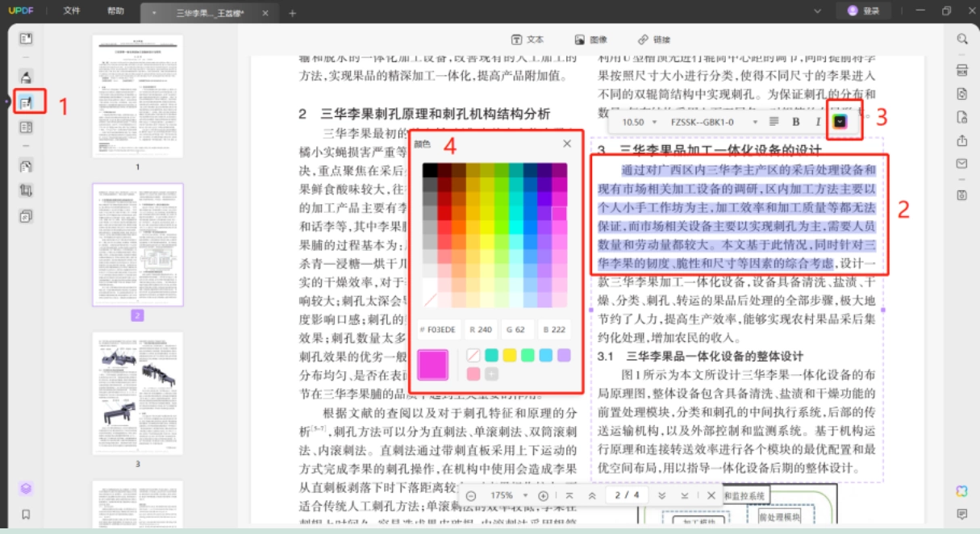
Task: Toggle italic formatting in the floating toolbar
Action: point(817,122)
